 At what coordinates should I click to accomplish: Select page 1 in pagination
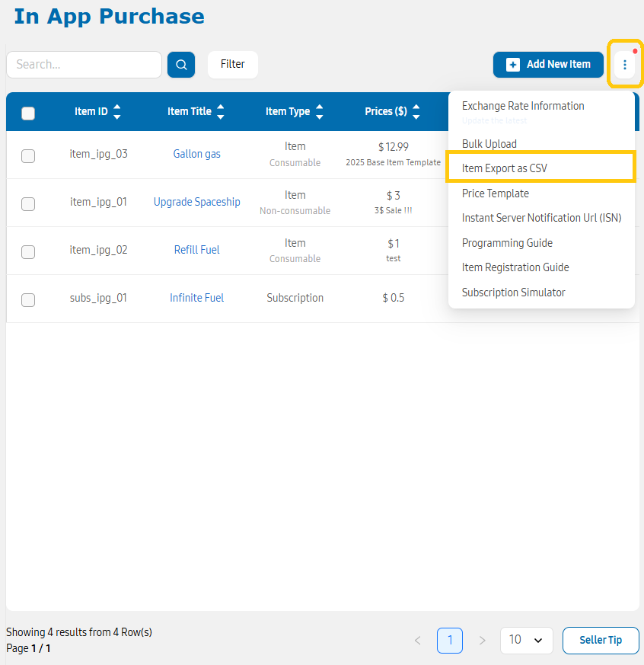click(450, 641)
